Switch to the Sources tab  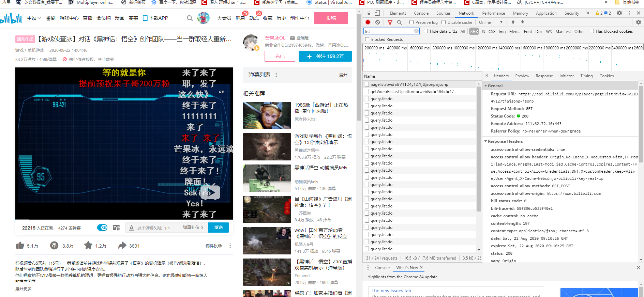[x=444, y=13]
